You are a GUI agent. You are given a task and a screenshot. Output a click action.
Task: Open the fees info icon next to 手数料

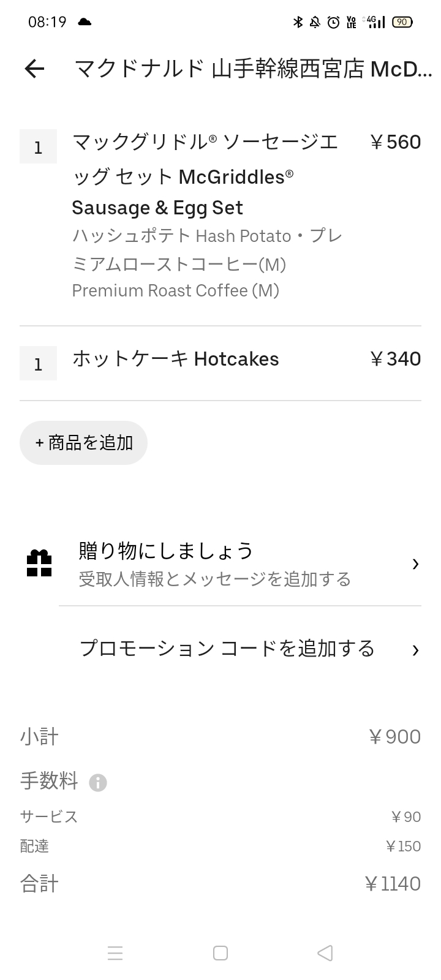coord(98,783)
